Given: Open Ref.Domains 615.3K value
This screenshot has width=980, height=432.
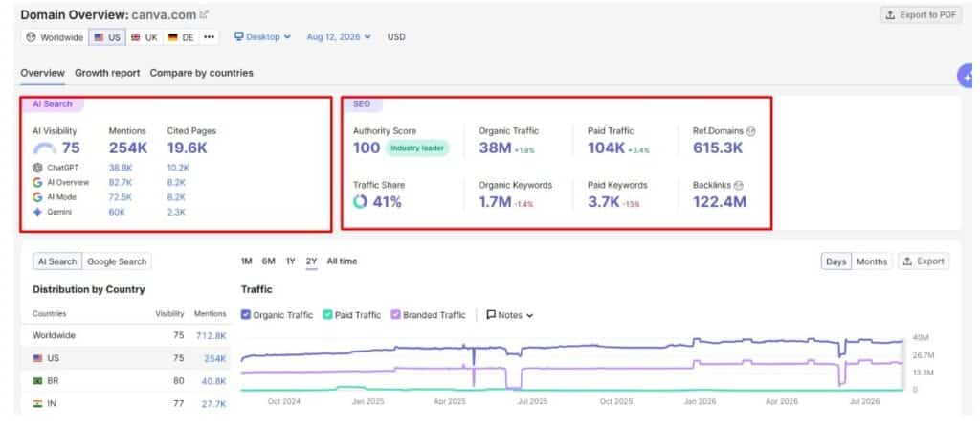Looking at the screenshot, I should (x=718, y=148).
